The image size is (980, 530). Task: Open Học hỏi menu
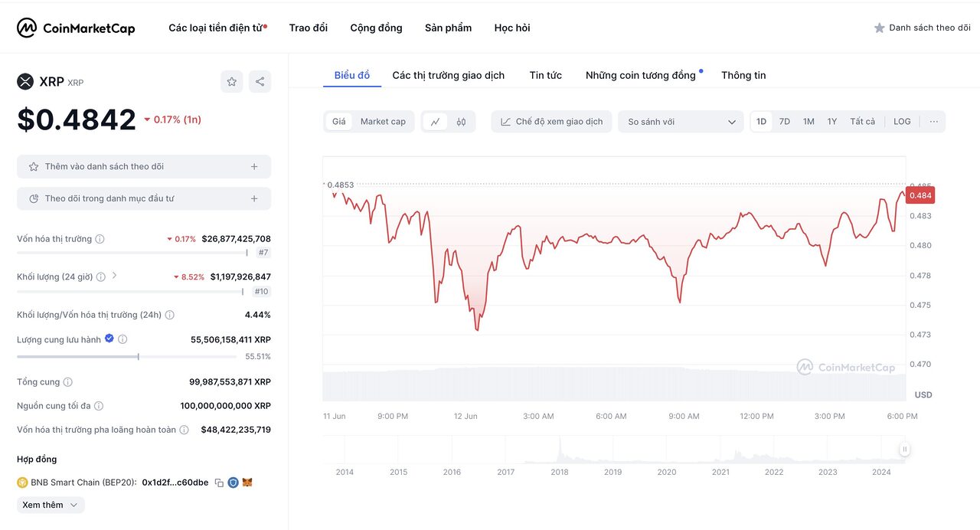(512, 28)
